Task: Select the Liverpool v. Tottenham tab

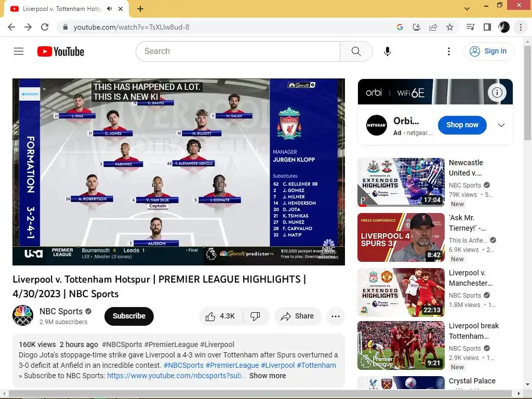Action: click(61, 9)
